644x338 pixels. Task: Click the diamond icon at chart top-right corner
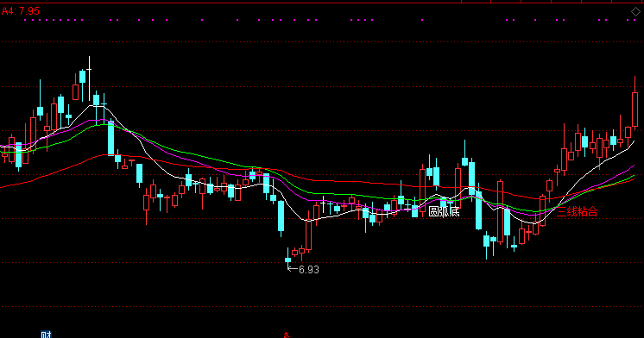(635, 12)
